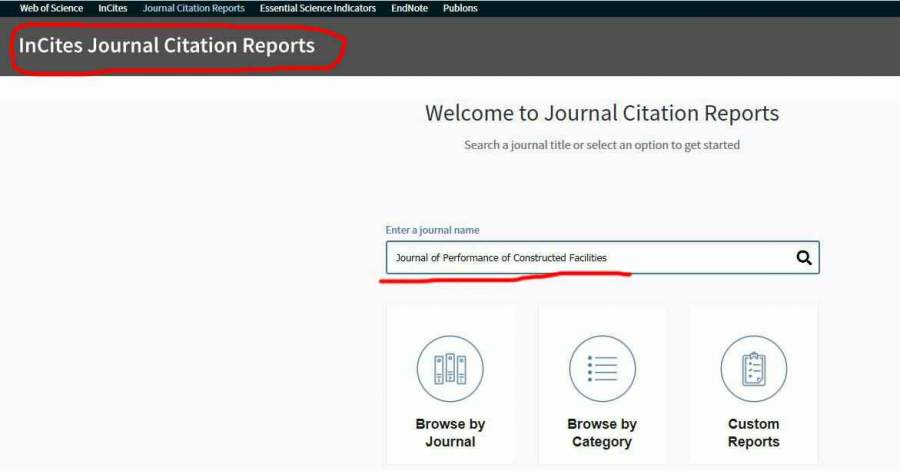Click the magnifying glass search icon
The width and height of the screenshot is (900, 471).
pyautogui.click(x=803, y=258)
